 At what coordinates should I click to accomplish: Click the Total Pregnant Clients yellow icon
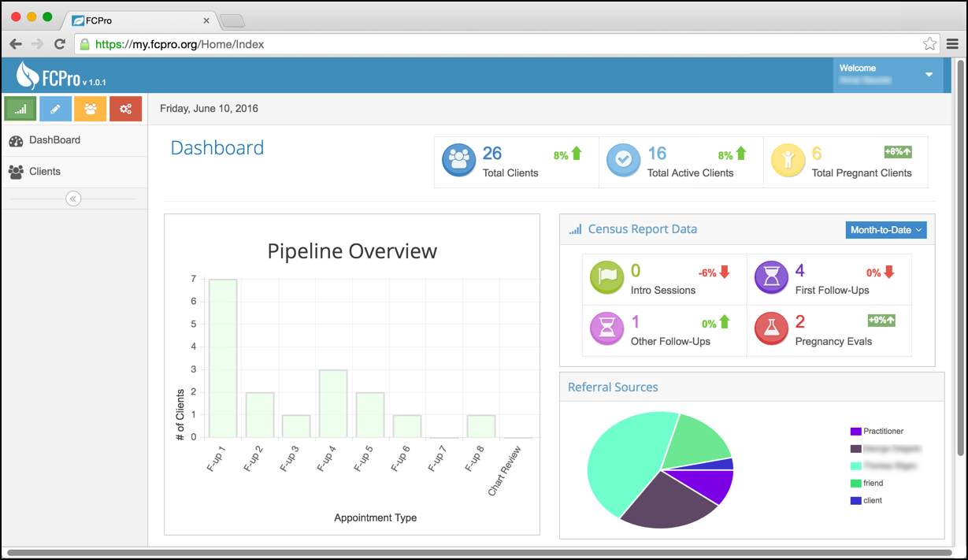point(788,161)
